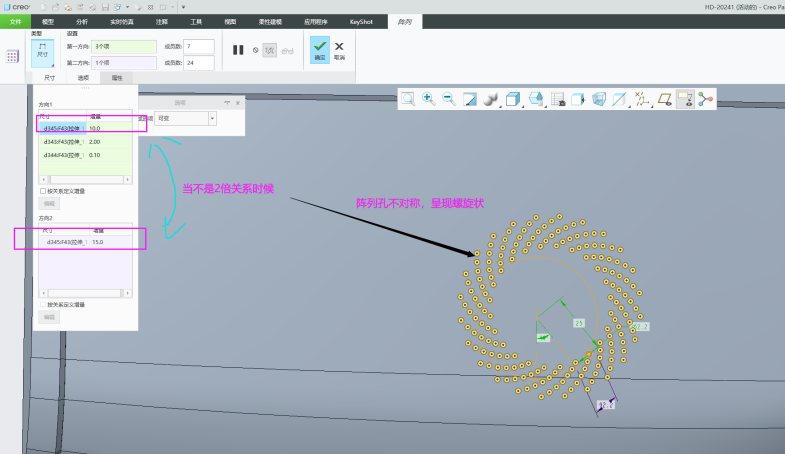Expand the saved orientations cube dropdown
Viewport: 785px width, 454px height.
pyautogui.click(x=514, y=99)
